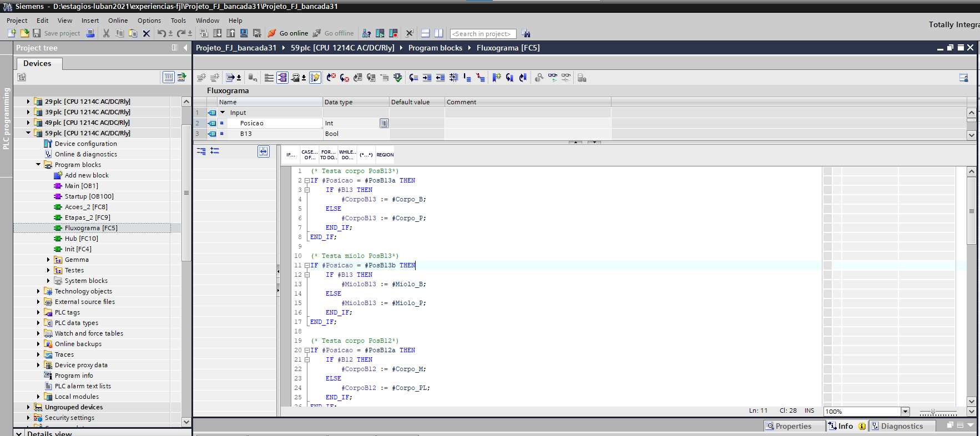980x436 pixels.
Task: Collapse the Program blocks folder
Action: click(38, 165)
